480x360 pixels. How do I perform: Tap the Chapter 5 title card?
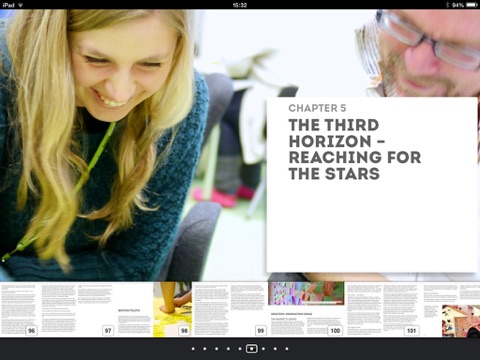point(372,185)
